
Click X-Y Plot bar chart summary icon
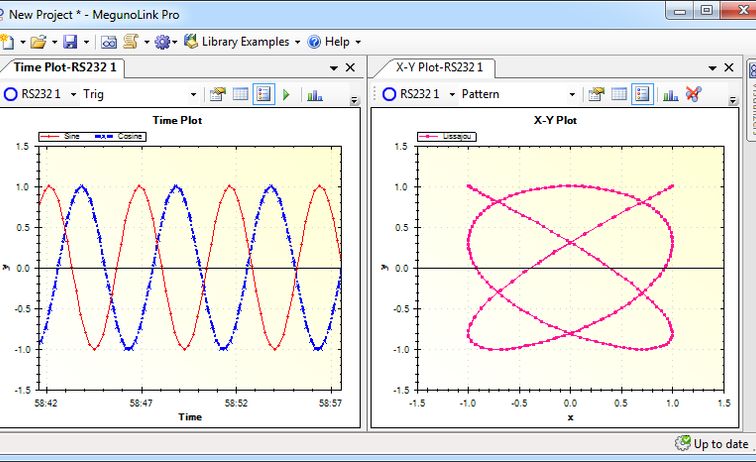pos(671,95)
